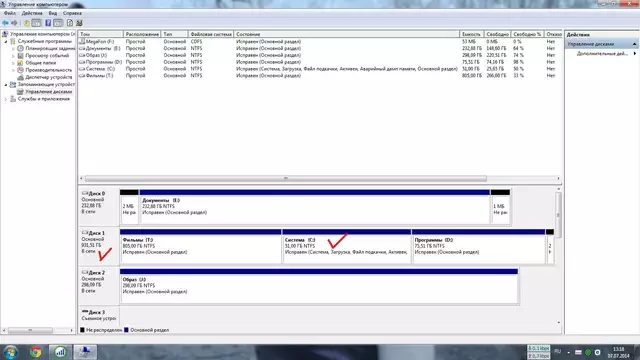Screen dimensions: 640x360
Task: Open the Вид menu
Action: point(53,13)
